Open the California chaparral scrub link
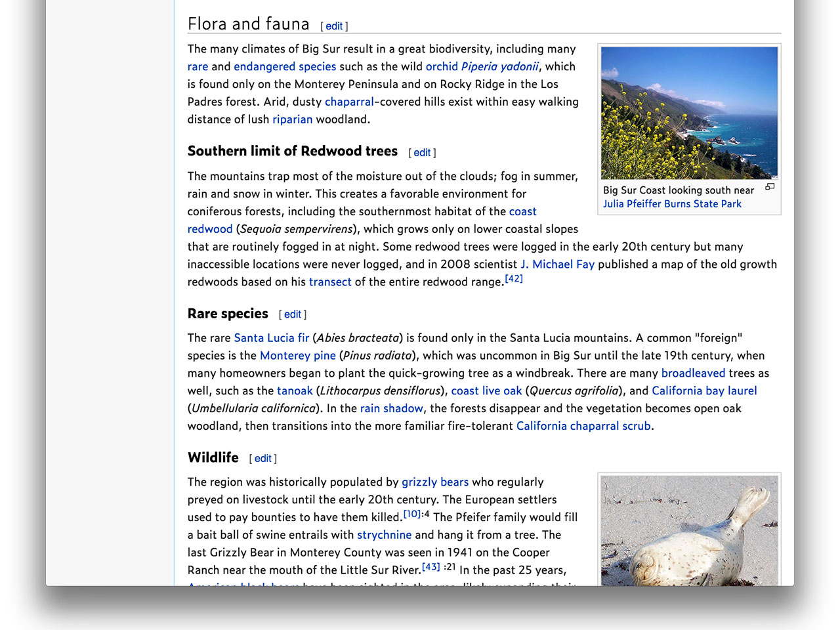840x630 pixels. [583, 427]
